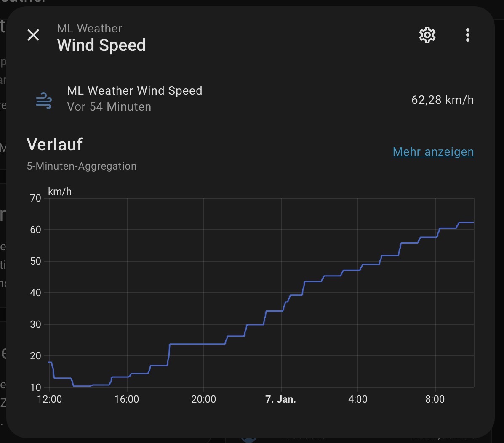Close the Wind Speed dialog
The image size is (504, 443).
[x=33, y=35]
